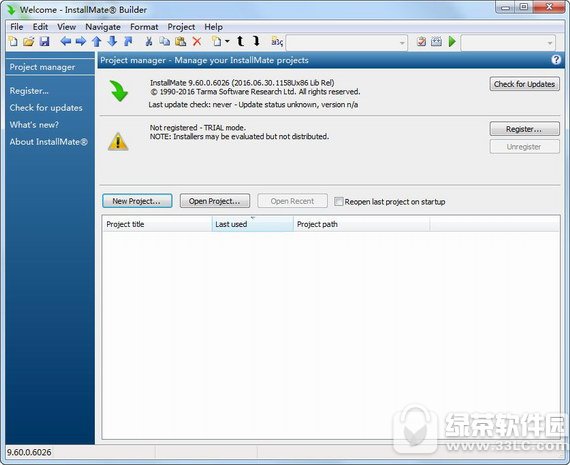Click the New file toolbar icon
570x465 pixels.
(13, 41)
